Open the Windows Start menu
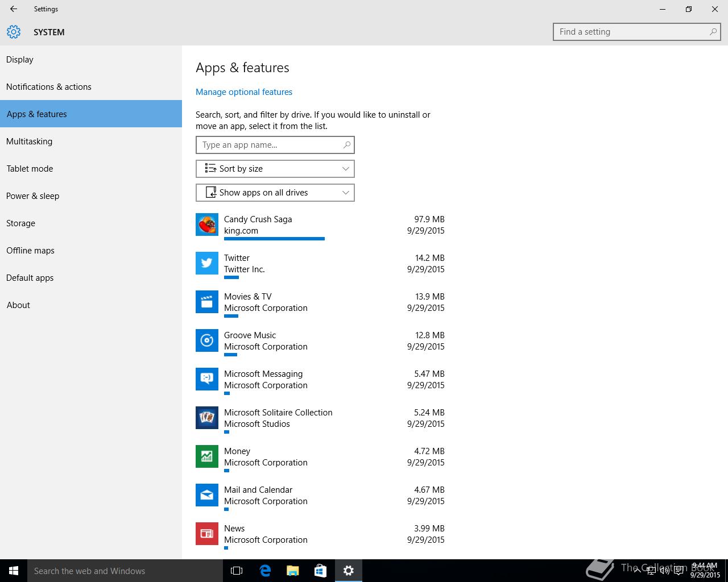The image size is (728, 582). (14, 571)
